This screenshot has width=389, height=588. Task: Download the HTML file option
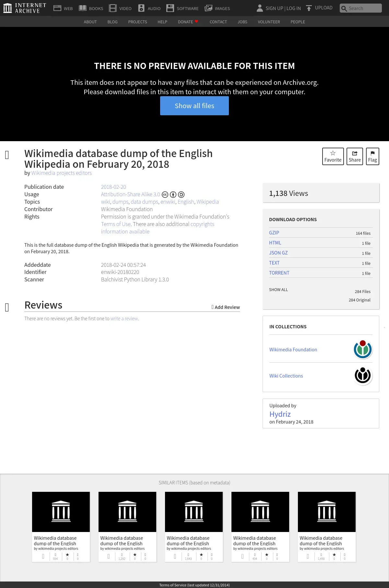coord(321,243)
